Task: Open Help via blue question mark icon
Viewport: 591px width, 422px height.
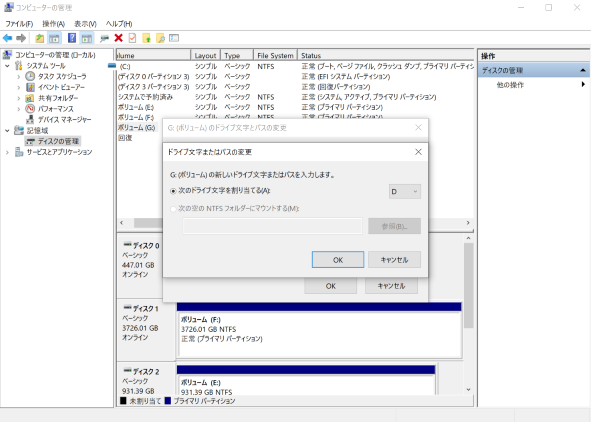Action: (x=72, y=38)
